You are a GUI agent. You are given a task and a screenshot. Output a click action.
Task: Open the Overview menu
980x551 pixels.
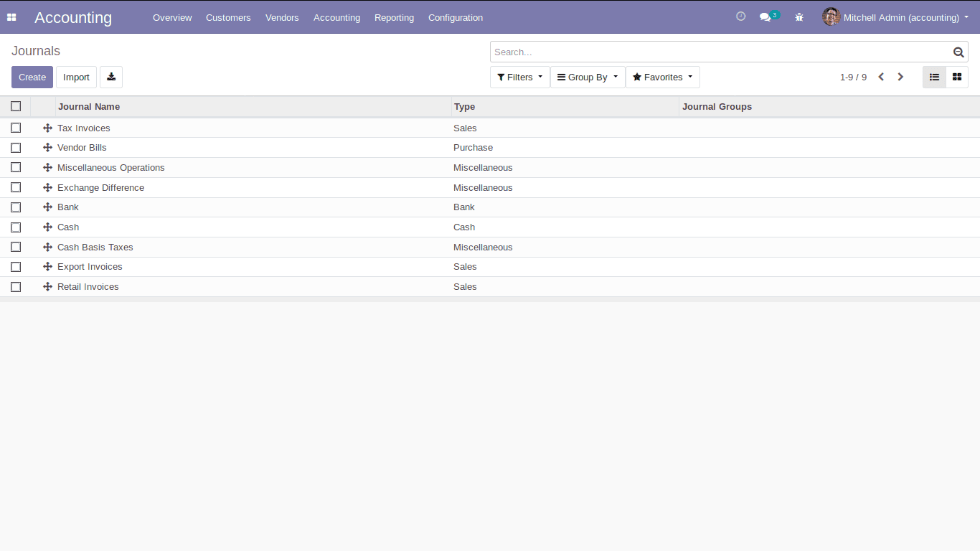[x=172, y=17]
